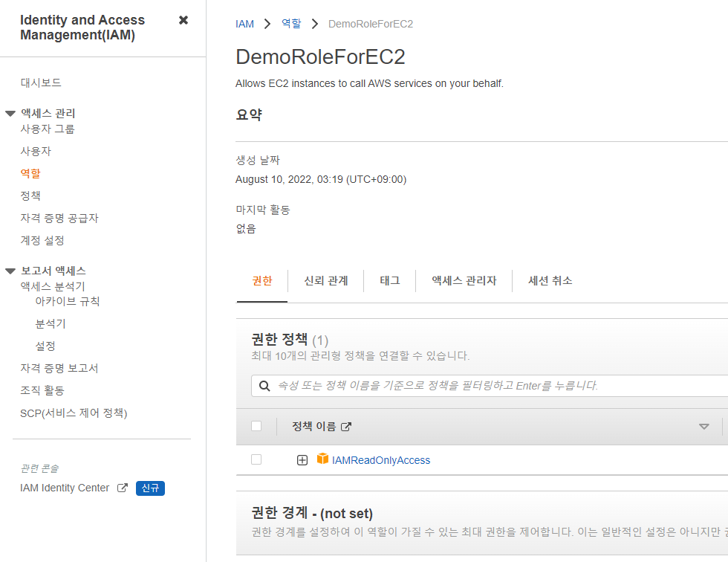728x562 pixels.
Task: Click the breadcrumb chevron after IAM
Action: click(267, 24)
